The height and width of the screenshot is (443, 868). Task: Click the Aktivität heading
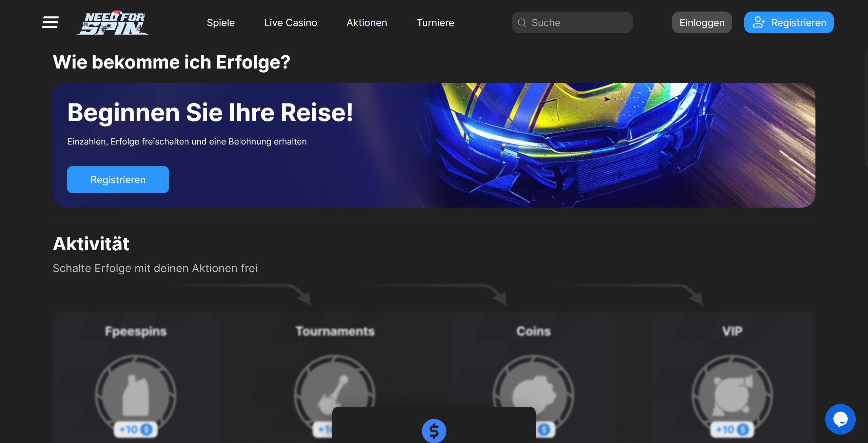[x=91, y=244]
